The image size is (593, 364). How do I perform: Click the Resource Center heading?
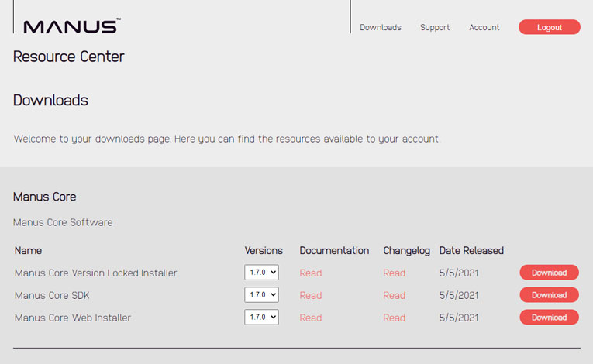[68, 57]
